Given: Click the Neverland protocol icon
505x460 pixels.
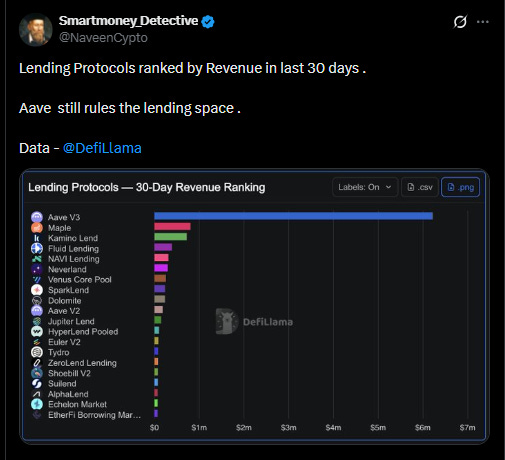Looking at the screenshot, I should (x=37, y=269).
